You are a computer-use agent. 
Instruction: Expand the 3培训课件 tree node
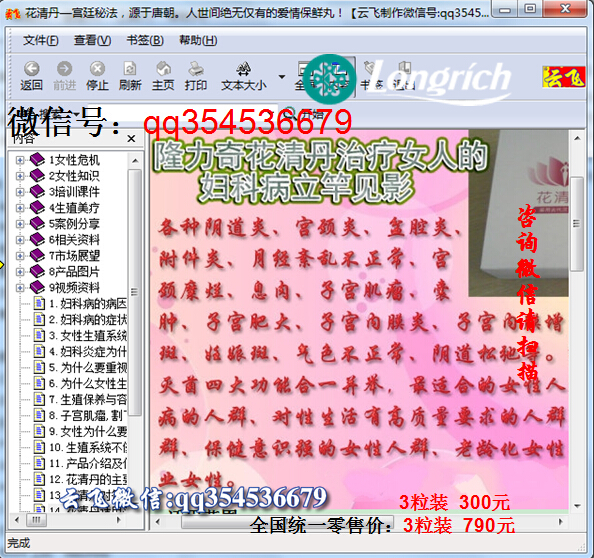coord(19,192)
